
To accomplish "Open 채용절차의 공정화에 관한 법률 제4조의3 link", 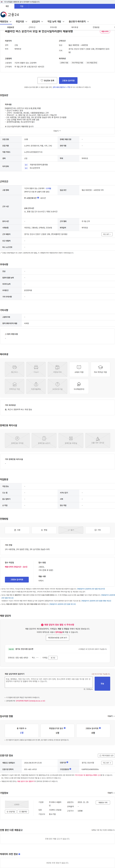I will point(91,589).
